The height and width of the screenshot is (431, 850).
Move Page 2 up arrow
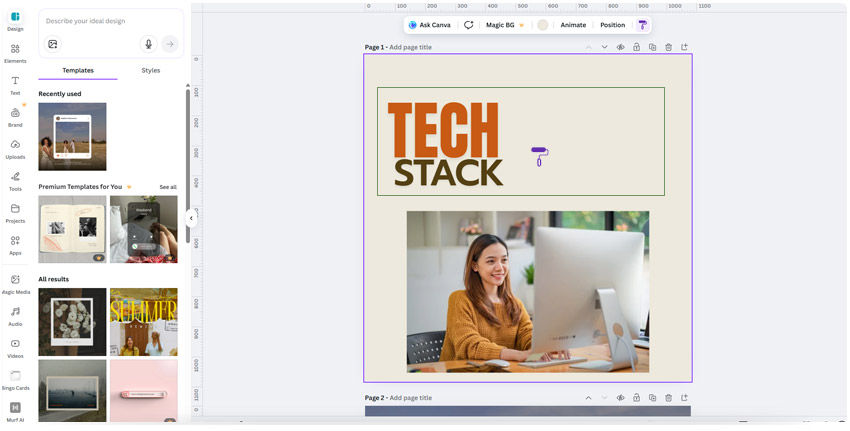589,398
